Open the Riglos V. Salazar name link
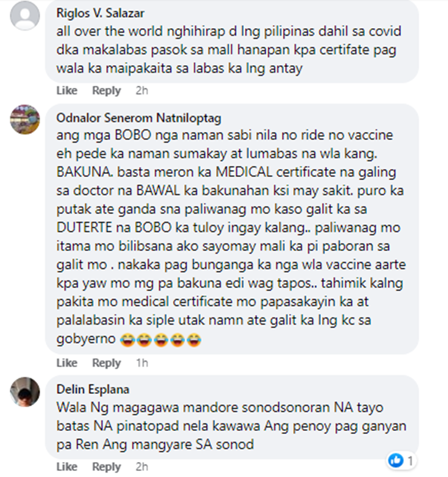Screen dimensions: 448x477 point(100,13)
